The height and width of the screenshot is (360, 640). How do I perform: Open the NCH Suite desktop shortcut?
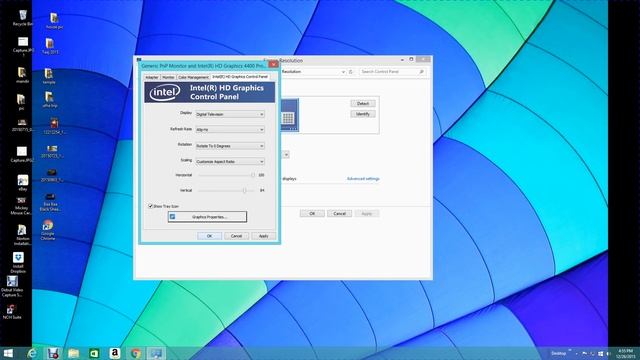point(12,312)
